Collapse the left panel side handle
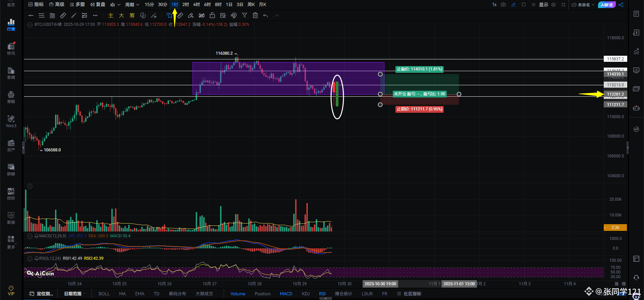Screen dimensions: 644x300 [23, 147]
